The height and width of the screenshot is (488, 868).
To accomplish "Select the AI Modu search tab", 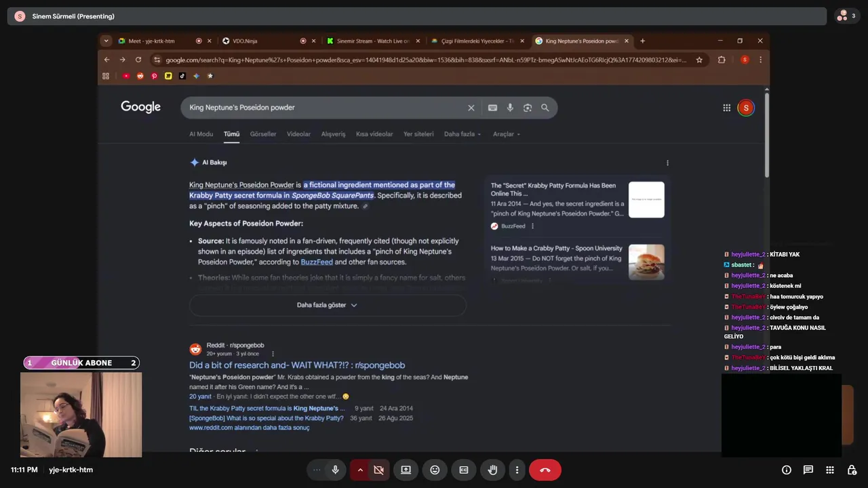I will point(201,134).
